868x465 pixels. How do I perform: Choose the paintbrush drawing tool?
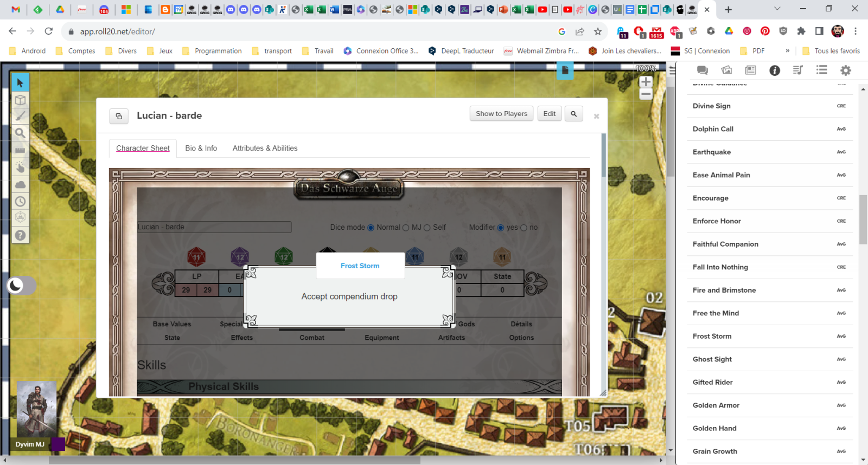tap(20, 116)
